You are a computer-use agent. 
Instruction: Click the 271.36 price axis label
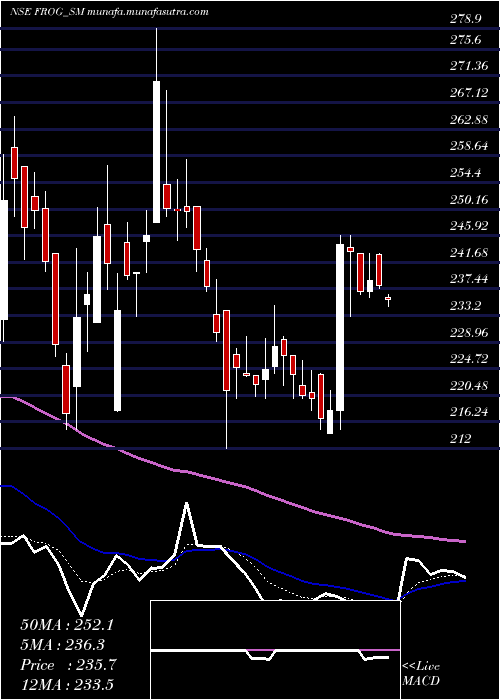[467, 66]
